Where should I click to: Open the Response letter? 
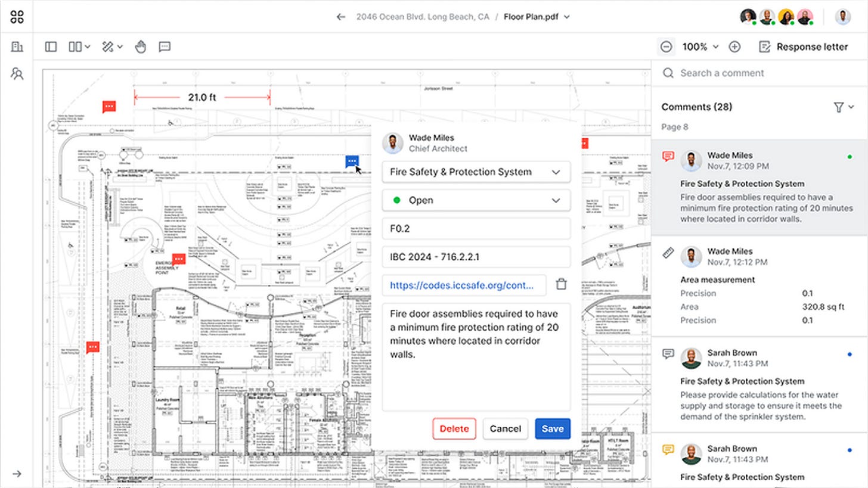point(804,46)
